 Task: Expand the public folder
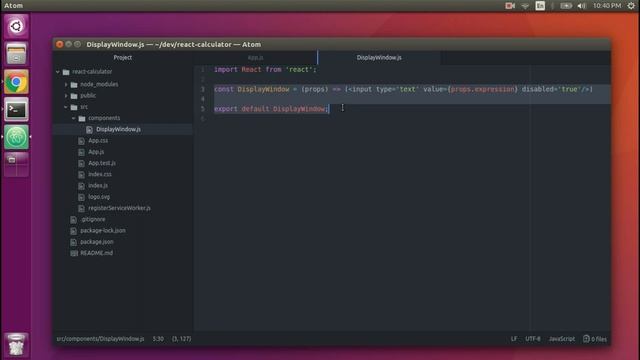[x=66, y=96]
